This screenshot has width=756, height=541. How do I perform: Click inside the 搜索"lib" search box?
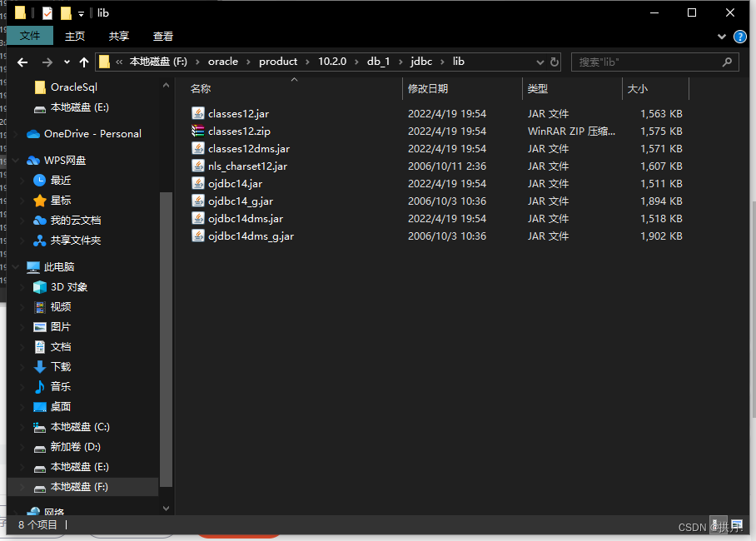[658, 61]
